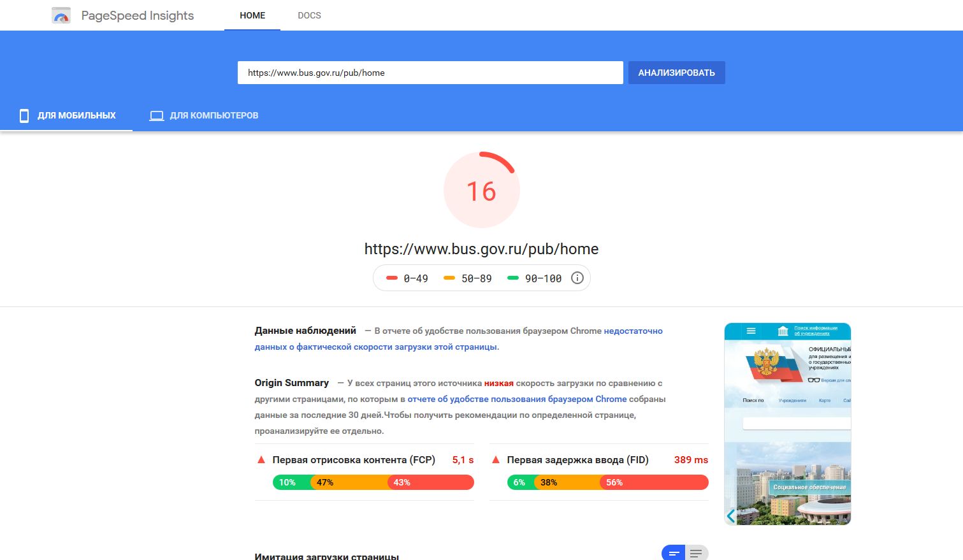Switch to the ДЛЯ КОМПЬЮТЕРОВ tab
This screenshot has height=560, width=963.
point(204,115)
